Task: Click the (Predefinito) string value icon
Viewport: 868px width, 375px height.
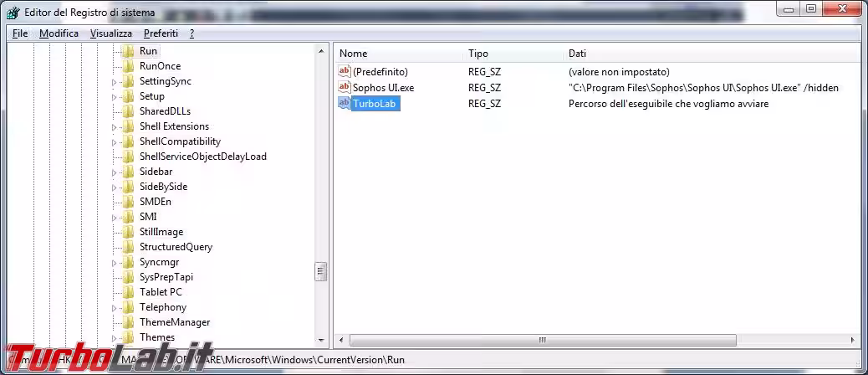Action: click(345, 71)
